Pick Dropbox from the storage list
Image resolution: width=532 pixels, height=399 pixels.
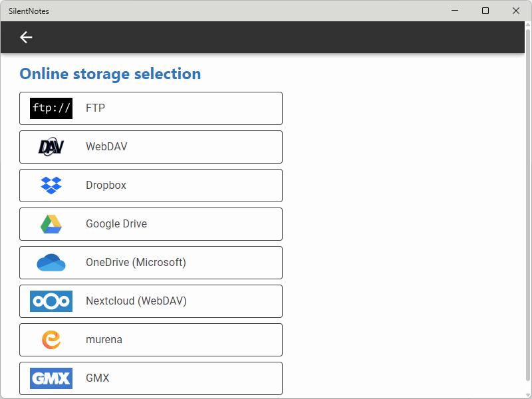(x=106, y=186)
